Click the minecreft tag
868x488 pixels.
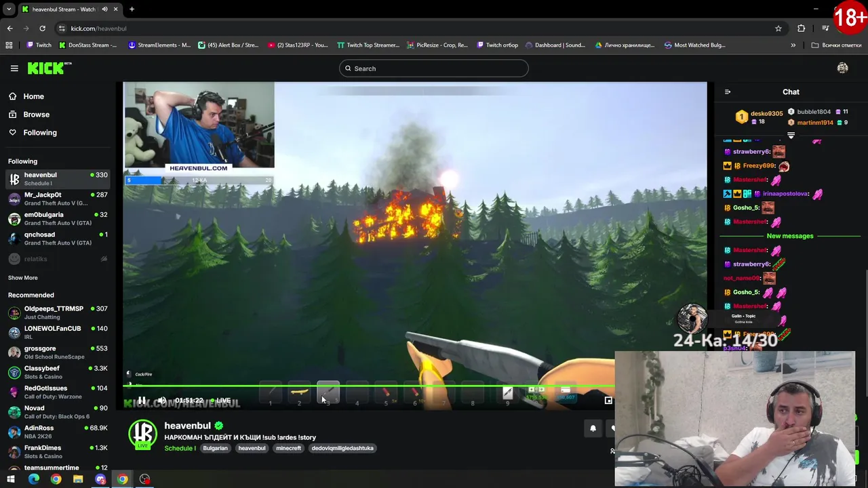pyautogui.click(x=288, y=448)
